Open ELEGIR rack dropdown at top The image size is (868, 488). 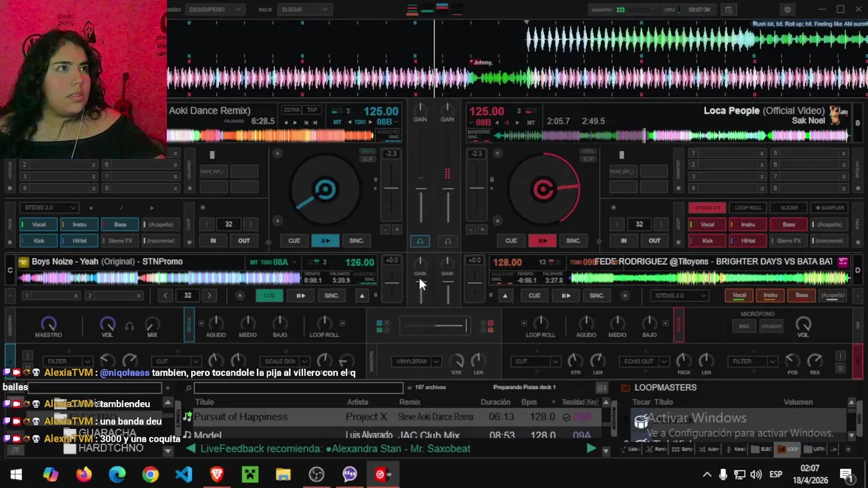pos(303,9)
